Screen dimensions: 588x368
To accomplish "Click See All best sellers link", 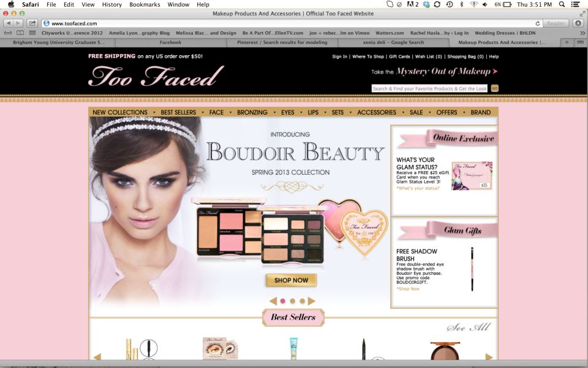I will 469,328.
